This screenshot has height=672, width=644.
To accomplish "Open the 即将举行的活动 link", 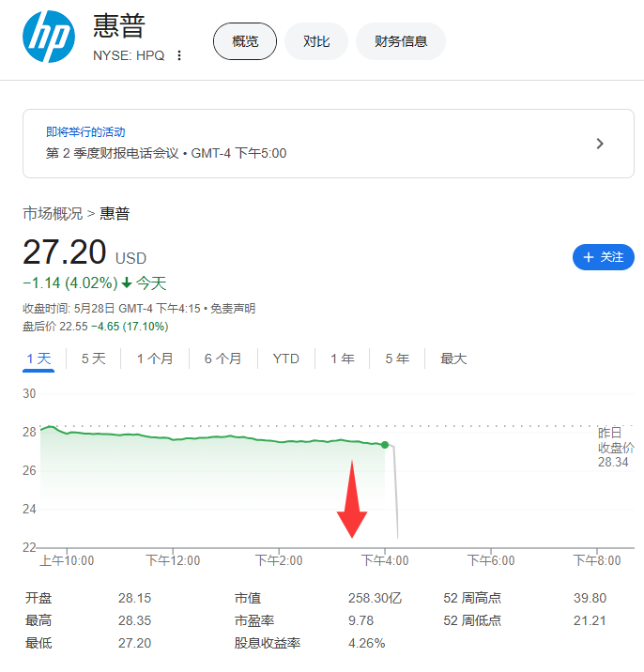I will 85,132.
